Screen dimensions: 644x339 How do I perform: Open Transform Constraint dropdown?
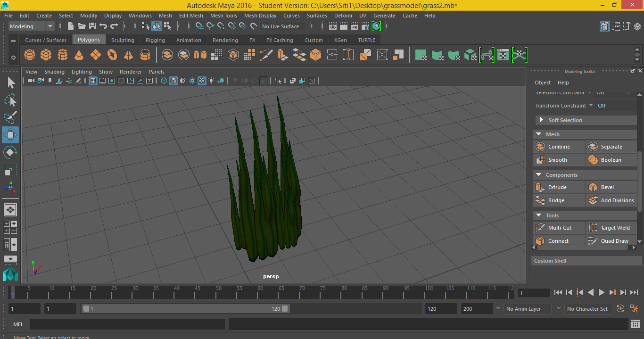click(x=591, y=106)
